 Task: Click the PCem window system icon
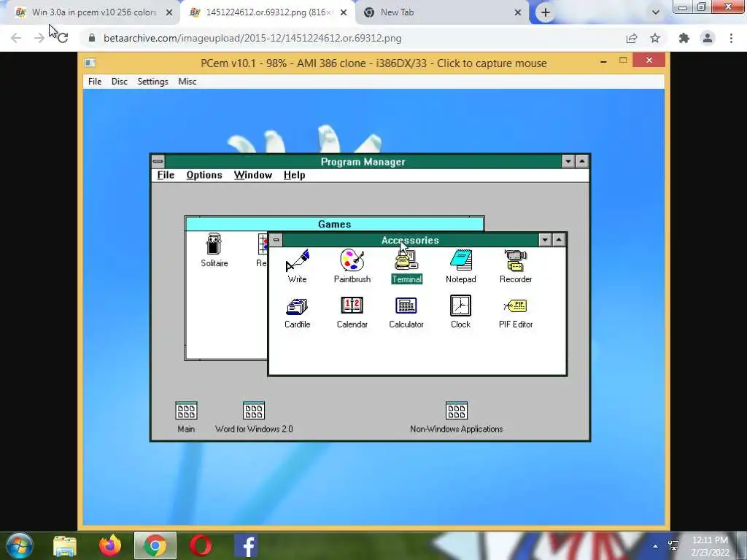tap(90, 63)
